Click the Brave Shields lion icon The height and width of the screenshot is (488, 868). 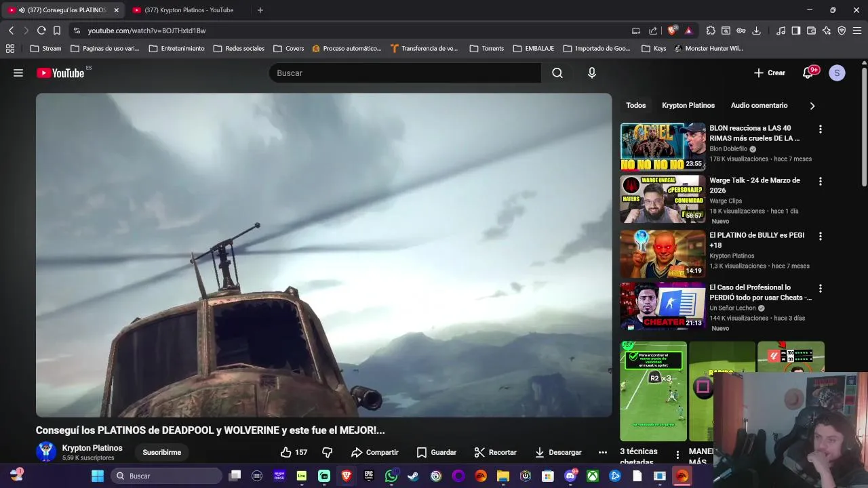(672, 30)
